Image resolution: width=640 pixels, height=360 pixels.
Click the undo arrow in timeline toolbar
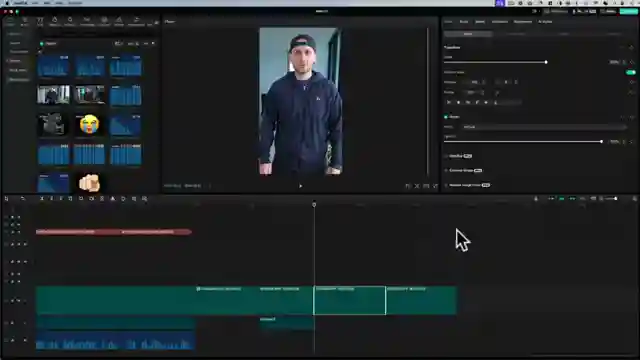22,199
